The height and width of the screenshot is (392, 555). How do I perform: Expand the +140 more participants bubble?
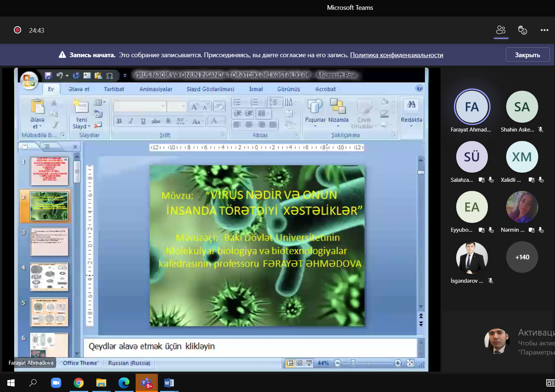[x=522, y=257]
